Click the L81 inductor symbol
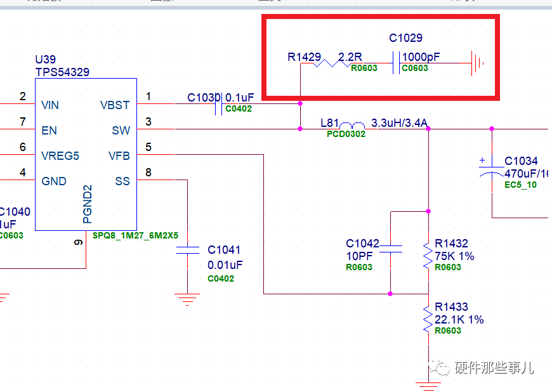The height and width of the screenshot is (392, 552). (353, 125)
